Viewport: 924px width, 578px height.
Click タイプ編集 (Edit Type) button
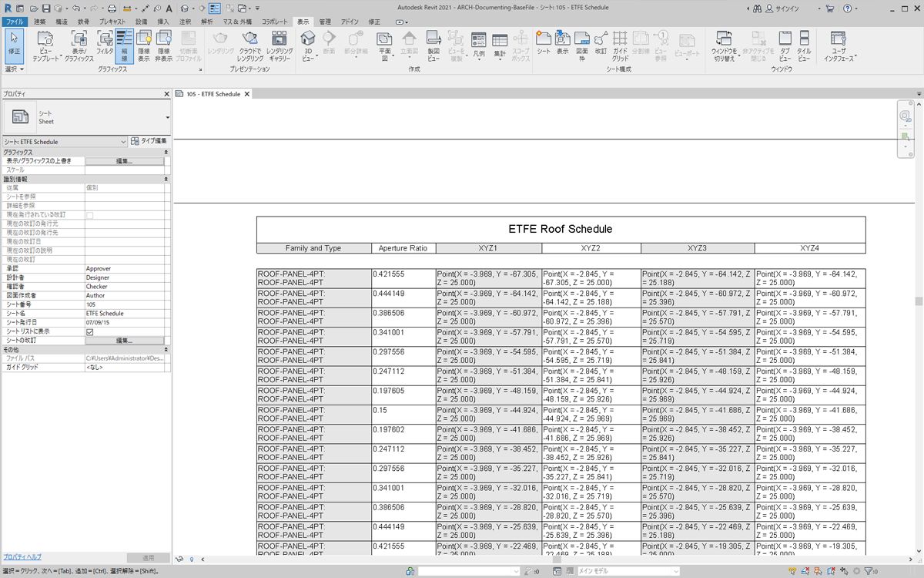pos(149,141)
